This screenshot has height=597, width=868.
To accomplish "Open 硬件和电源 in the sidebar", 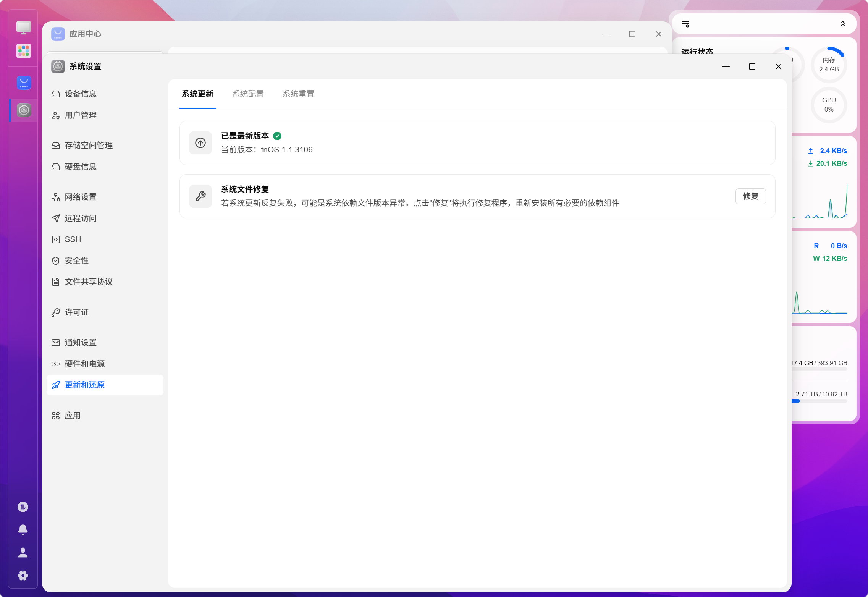I will [105, 364].
